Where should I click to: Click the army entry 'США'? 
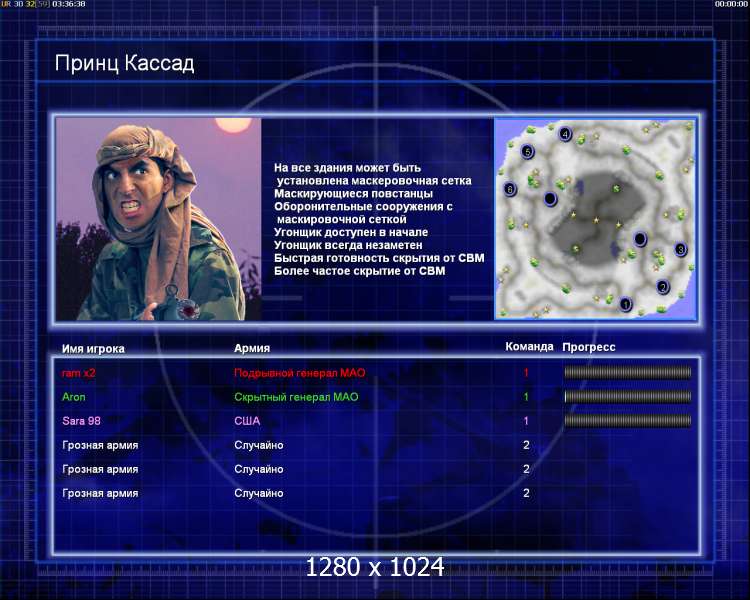pyautogui.click(x=247, y=421)
